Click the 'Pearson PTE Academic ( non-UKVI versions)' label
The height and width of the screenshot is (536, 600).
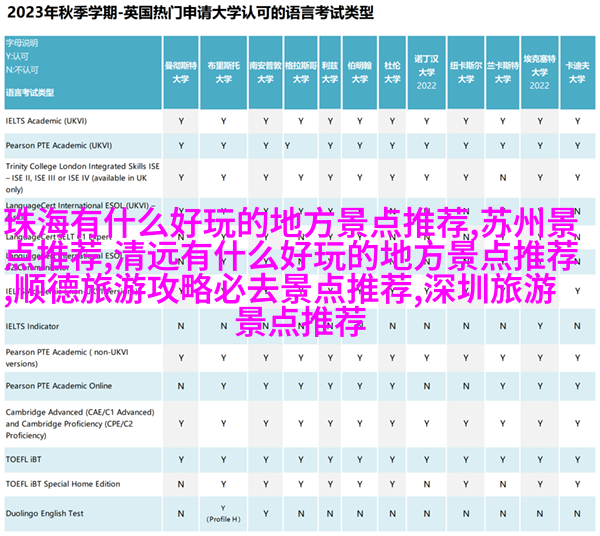click(67, 358)
